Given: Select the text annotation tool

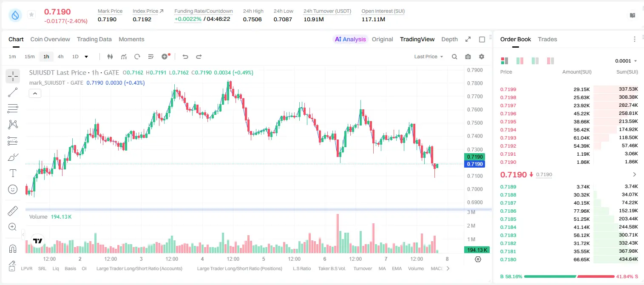Looking at the screenshot, I should [13, 173].
